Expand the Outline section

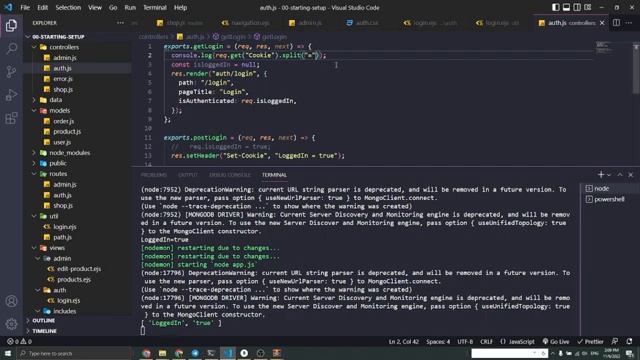pos(78,320)
